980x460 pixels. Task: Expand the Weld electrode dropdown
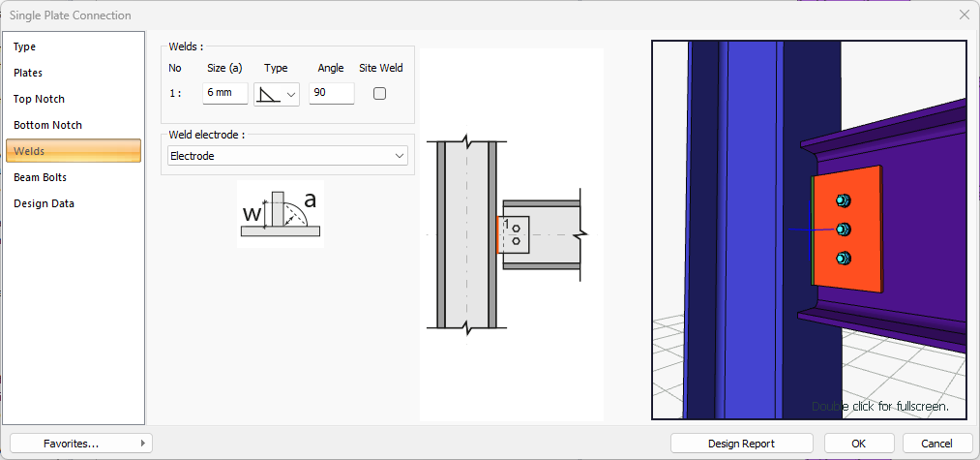click(x=287, y=156)
